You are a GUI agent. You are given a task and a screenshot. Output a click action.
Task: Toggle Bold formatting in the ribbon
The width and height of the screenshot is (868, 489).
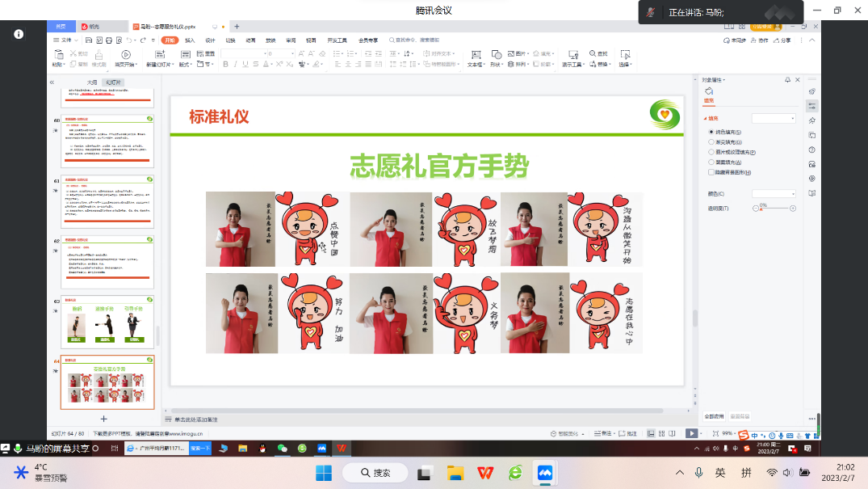pos(225,64)
